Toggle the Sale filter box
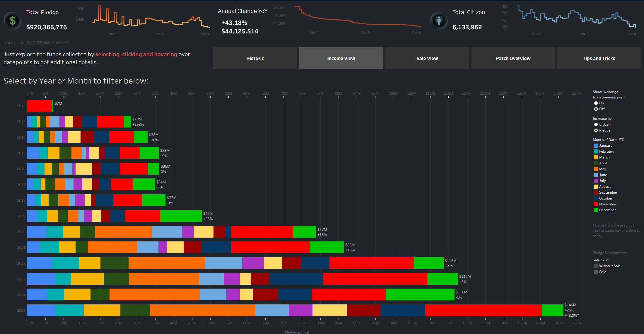Screen dimensions: 644x334 [x=595, y=272]
